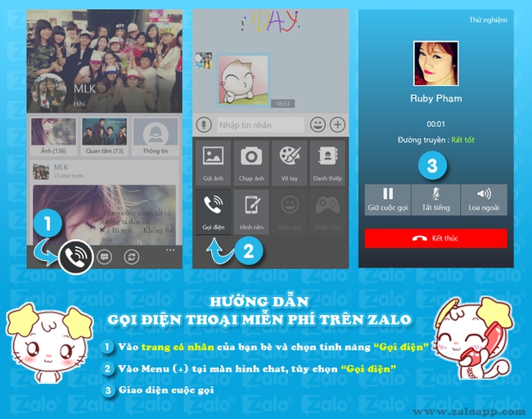Tap the refresh icon in profile bar
The image size is (532, 419).
pos(131,257)
